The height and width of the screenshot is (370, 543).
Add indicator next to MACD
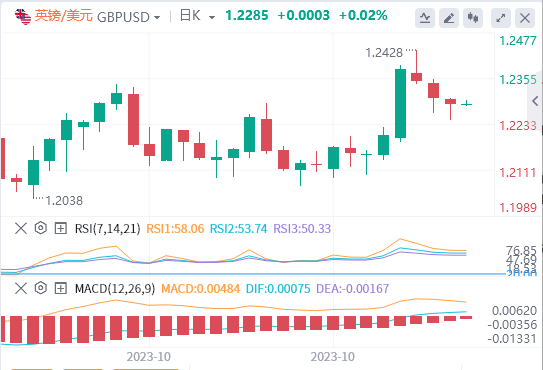click(61, 288)
